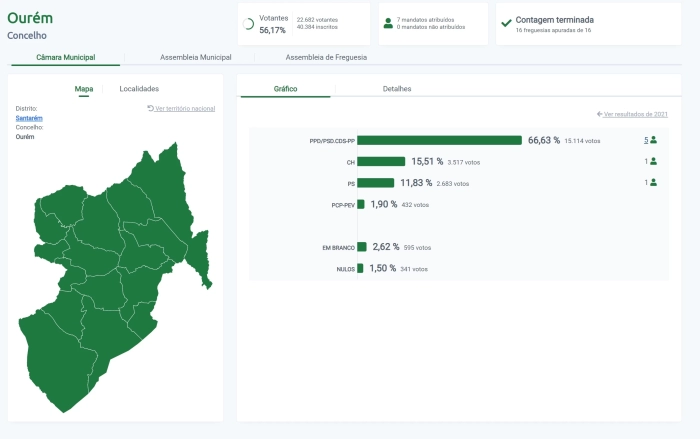Click the mandates person icon at top
Screen dimensions: 700x439
click(x=388, y=23)
